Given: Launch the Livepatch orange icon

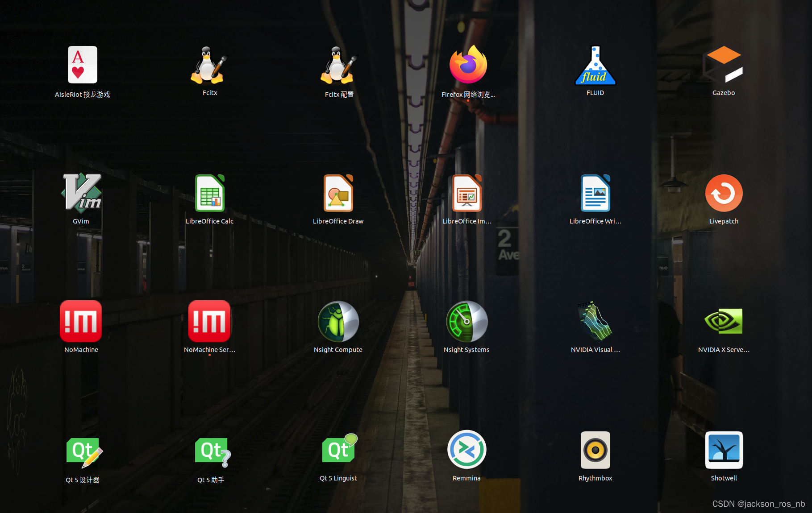Looking at the screenshot, I should (x=724, y=193).
